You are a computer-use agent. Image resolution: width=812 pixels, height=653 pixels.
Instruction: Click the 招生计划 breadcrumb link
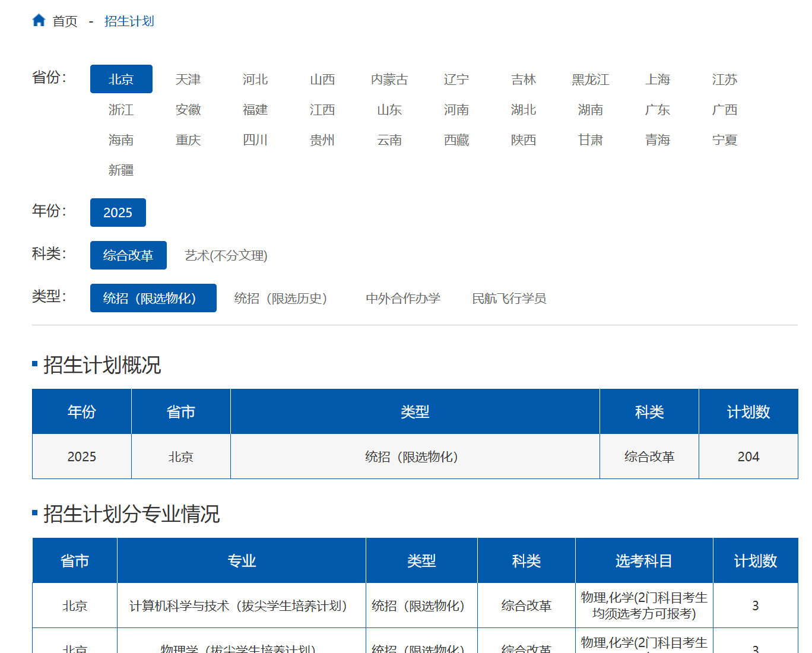coord(129,21)
